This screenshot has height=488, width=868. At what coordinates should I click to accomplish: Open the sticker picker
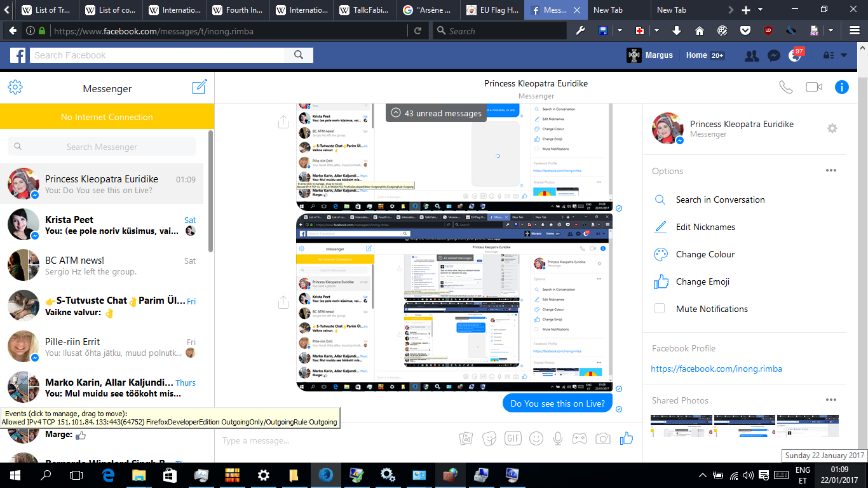[x=489, y=438]
